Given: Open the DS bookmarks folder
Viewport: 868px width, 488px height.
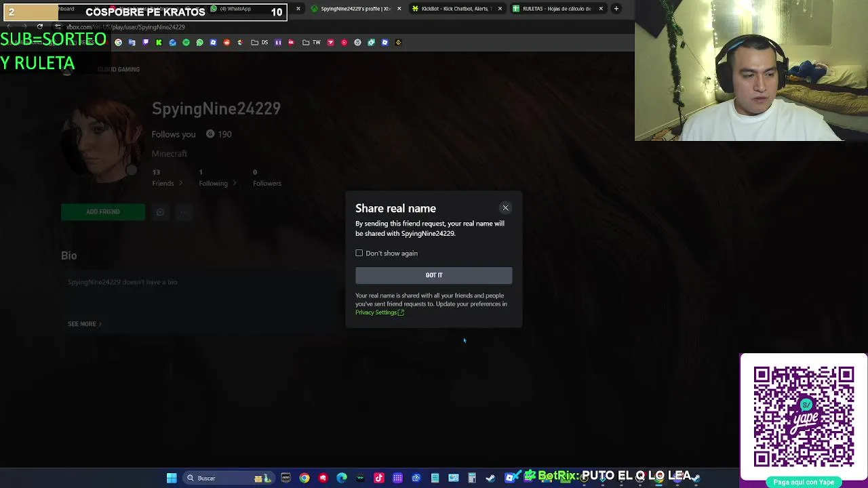Looking at the screenshot, I should tap(260, 43).
